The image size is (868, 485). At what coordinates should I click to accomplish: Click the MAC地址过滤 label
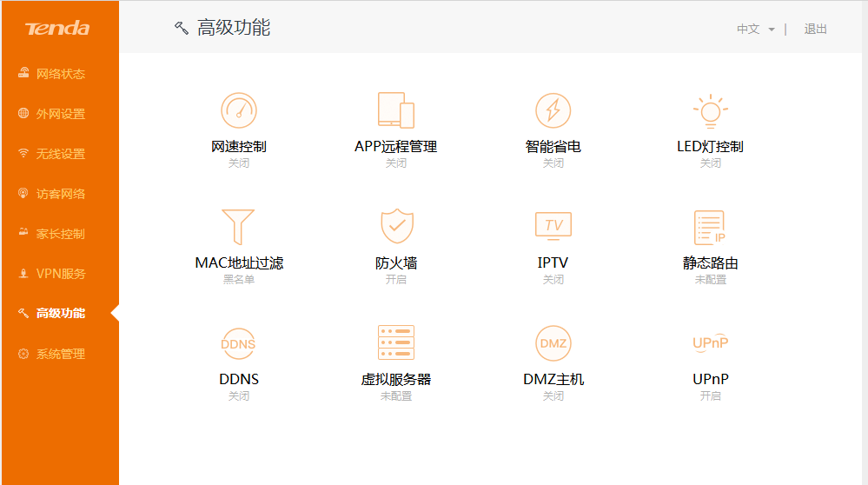point(239,263)
